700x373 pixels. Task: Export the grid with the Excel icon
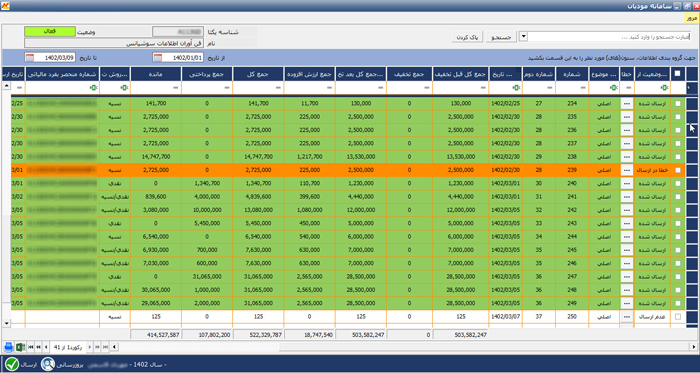pos(20,347)
